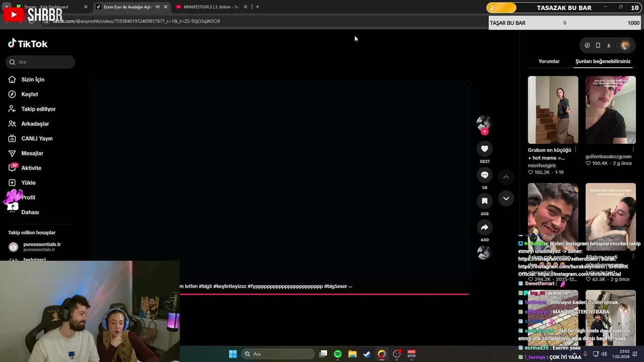Screen dimensions: 644x362
Task: Open Spotify from taskbar
Action: tap(338, 354)
